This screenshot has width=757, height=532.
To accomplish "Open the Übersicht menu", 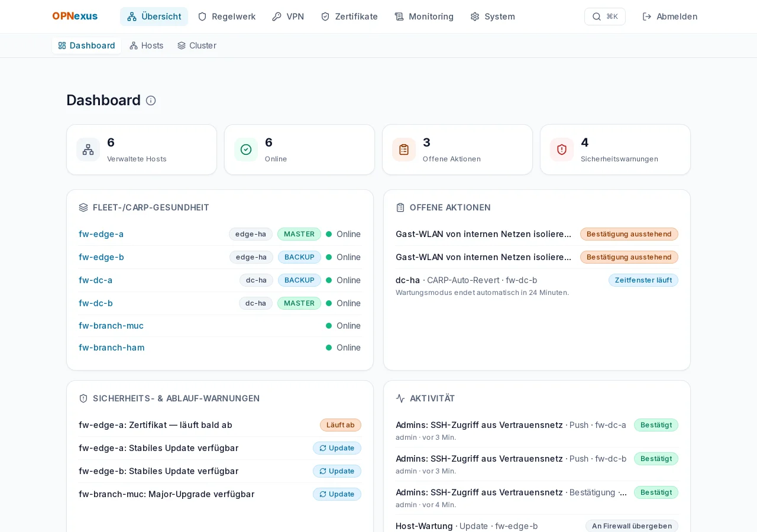I will 154,17.
